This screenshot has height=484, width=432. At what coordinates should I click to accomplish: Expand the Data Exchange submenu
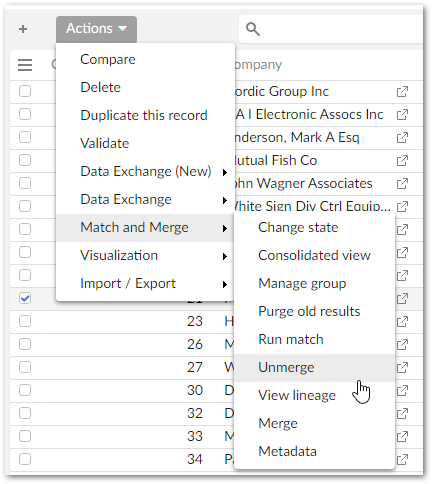coord(146,200)
